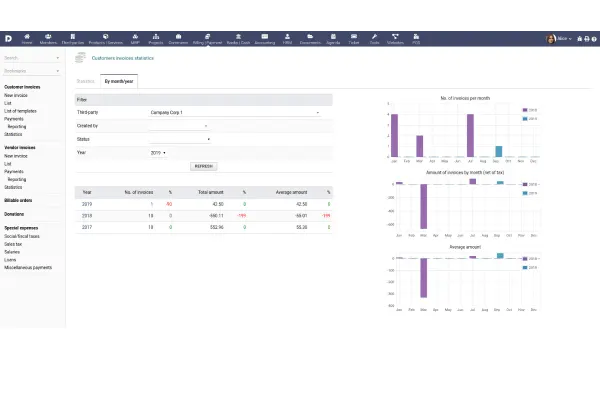The image size is (600, 400).
Task: Open the Banks | Cash module icon
Action: coord(239,38)
